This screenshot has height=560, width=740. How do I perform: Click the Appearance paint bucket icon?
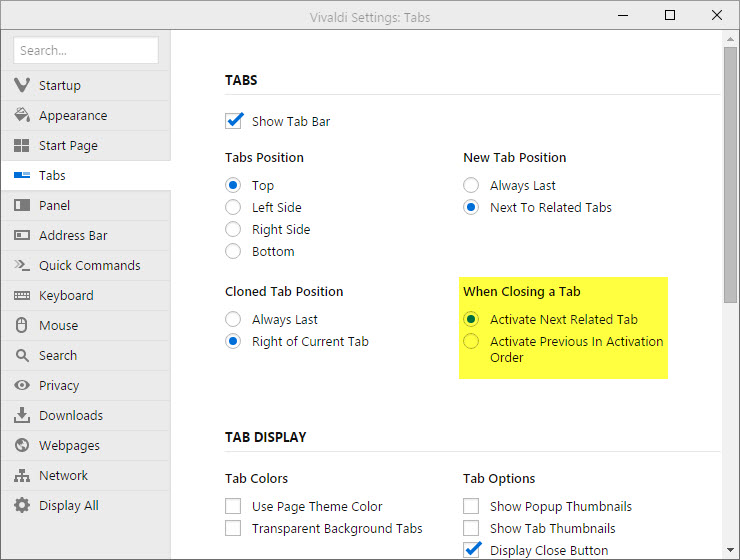point(22,115)
